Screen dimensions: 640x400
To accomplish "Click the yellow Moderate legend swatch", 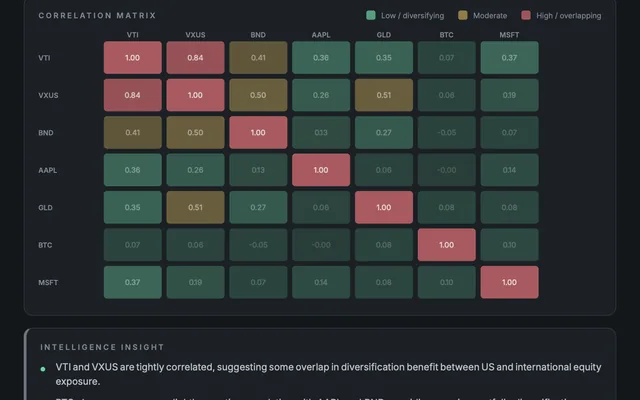I will coord(462,16).
